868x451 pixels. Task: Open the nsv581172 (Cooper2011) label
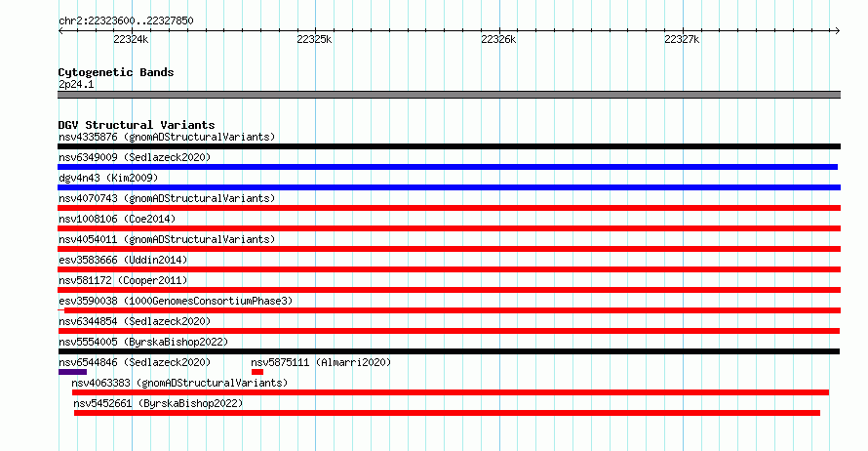123,280
